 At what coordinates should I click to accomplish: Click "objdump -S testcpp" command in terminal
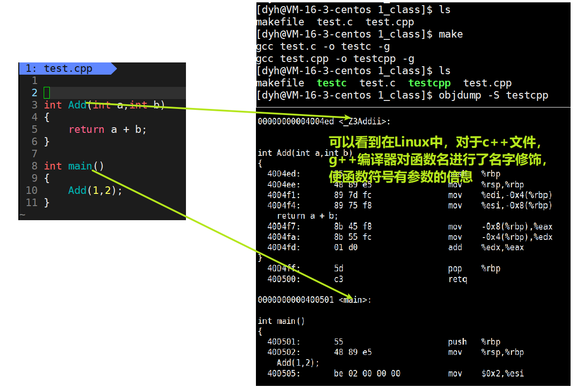pos(493,95)
